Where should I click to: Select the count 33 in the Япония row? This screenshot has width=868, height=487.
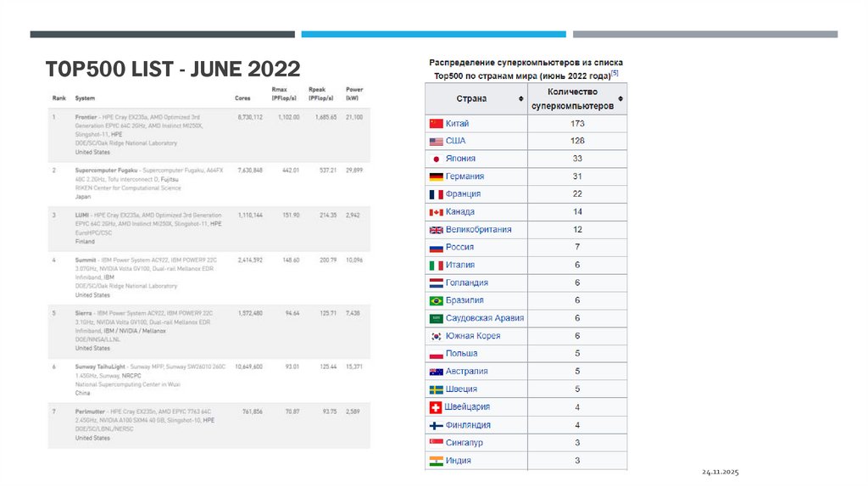click(x=577, y=159)
